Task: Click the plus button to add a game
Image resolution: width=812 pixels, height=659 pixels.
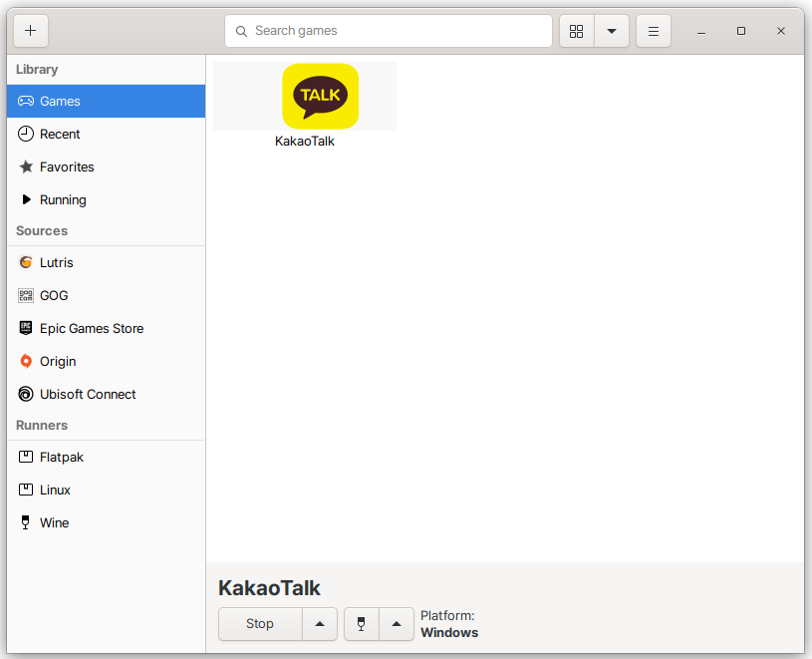Action: 30,31
